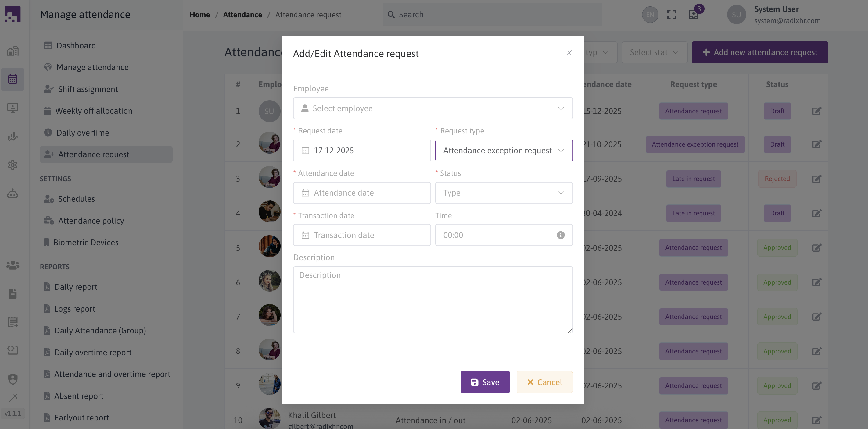The image size is (868, 429).
Task: Close the Add/Edit Attendance request dialog
Action: coord(569,53)
